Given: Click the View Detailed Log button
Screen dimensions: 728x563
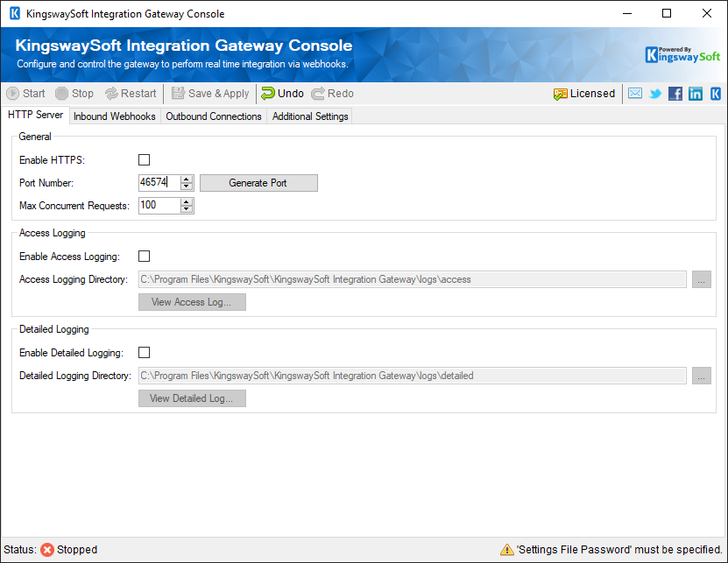Looking at the screenshot, I should tap(192, 398).
